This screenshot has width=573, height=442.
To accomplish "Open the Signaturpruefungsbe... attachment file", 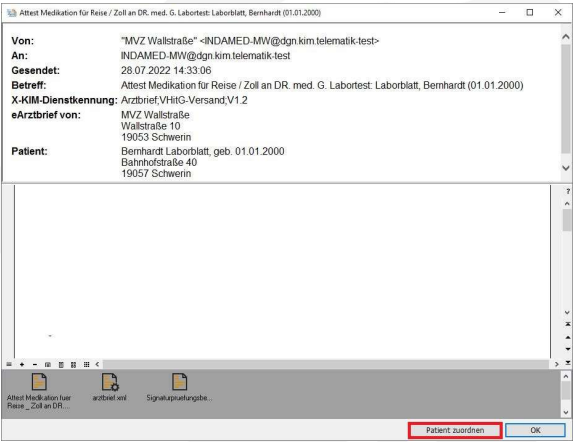I will [179, 387].
